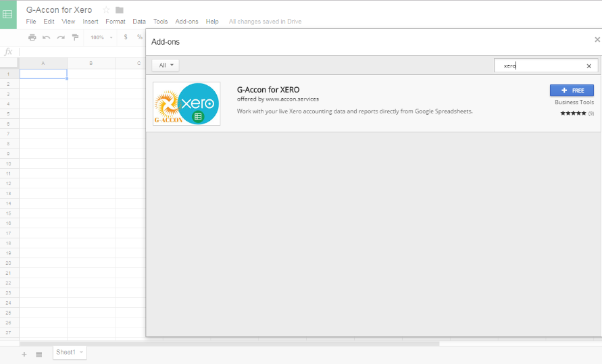This screenshot has height=364, width=602.
Task: Select column B header
Action: [x=91, y=63]
